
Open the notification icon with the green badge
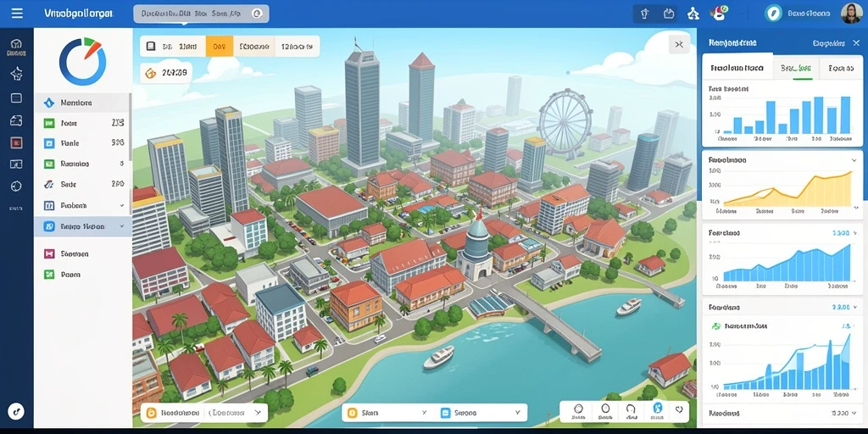719,14
